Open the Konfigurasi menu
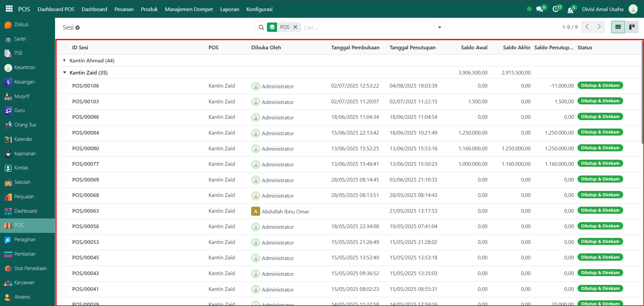Image resolution: width=644 pixels, height=306 pixels. click(259, 9)
